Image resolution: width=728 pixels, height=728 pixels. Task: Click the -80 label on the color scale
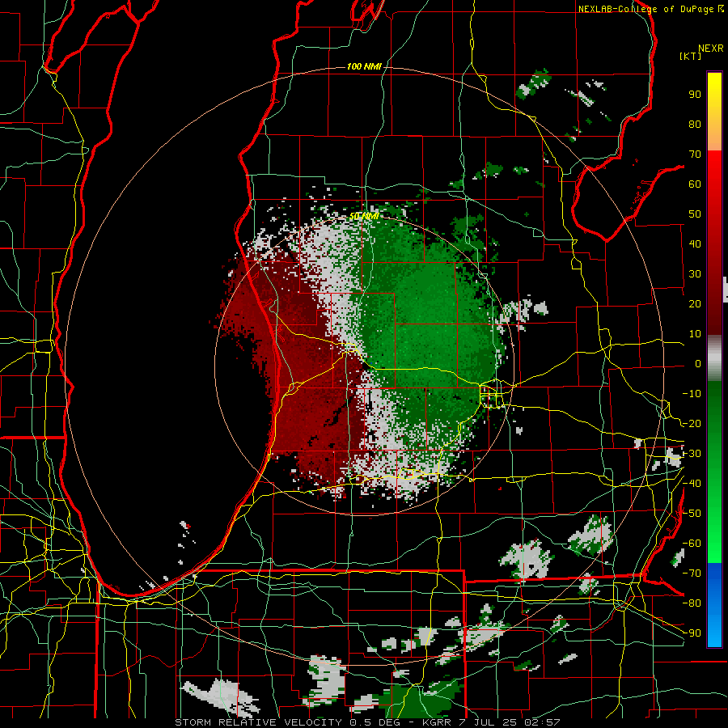[x=692, y=603]
